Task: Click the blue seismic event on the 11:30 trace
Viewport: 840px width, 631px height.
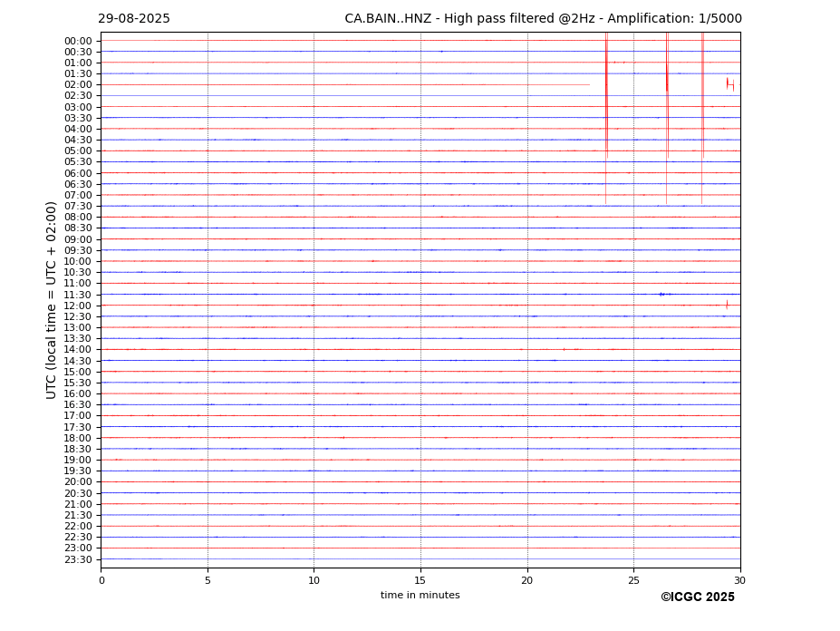Action: point(665,295)
